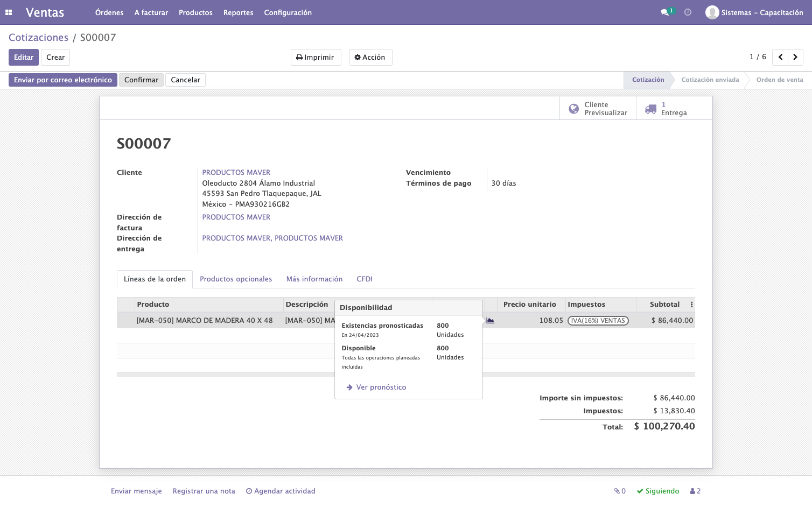Click the user avatar icon
Screen dimensions: 812x508
click(712, 12)
